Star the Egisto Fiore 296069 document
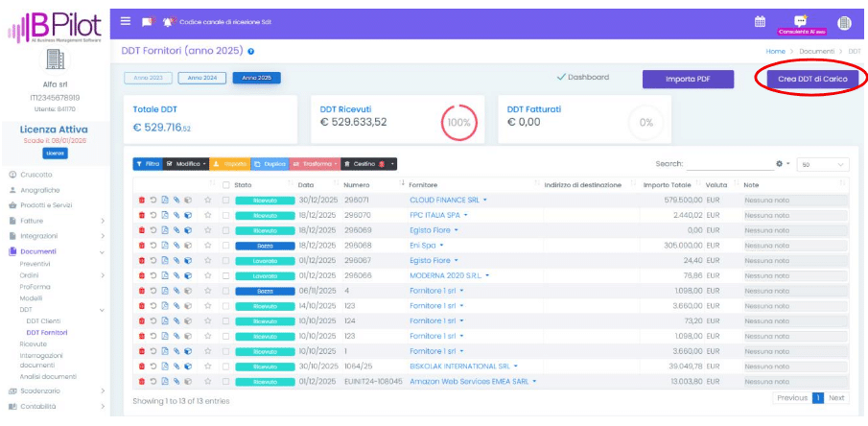 point(207,230)
